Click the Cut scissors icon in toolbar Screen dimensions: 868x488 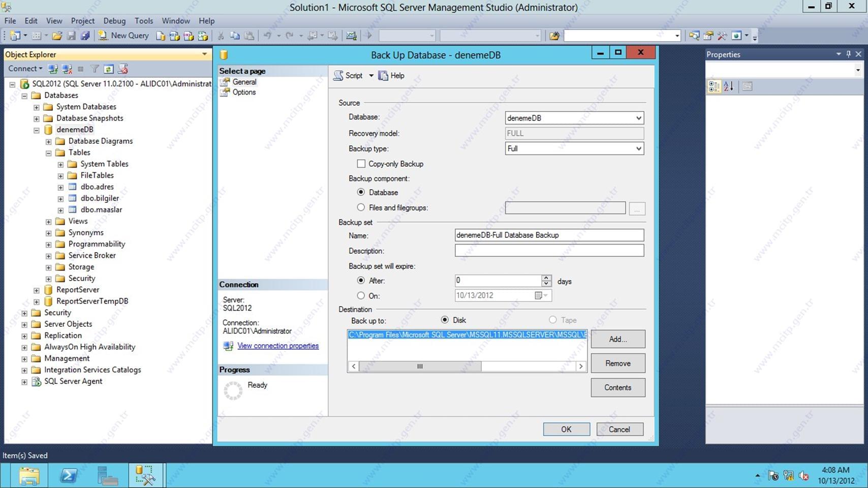[221, 36]
